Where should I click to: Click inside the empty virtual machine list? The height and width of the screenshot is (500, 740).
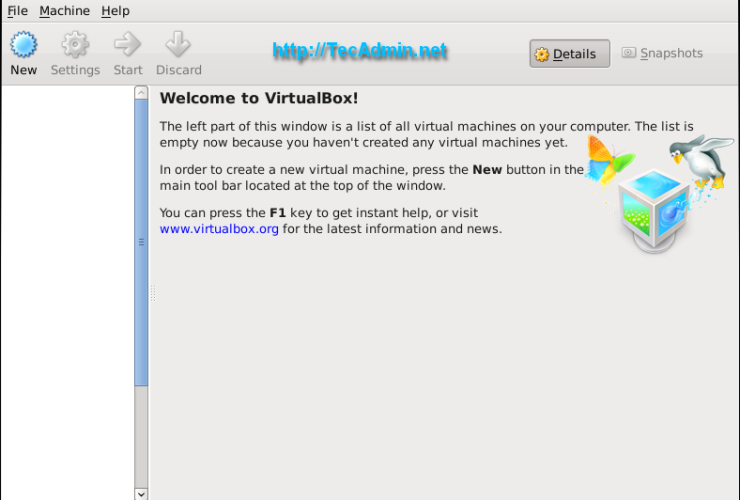click(67, 290)
